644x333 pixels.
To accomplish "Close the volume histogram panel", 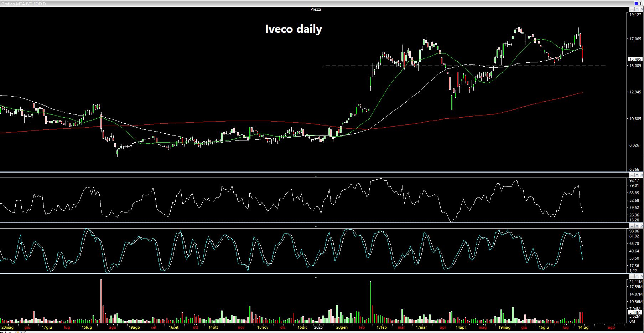I will (x=642, y=276).
